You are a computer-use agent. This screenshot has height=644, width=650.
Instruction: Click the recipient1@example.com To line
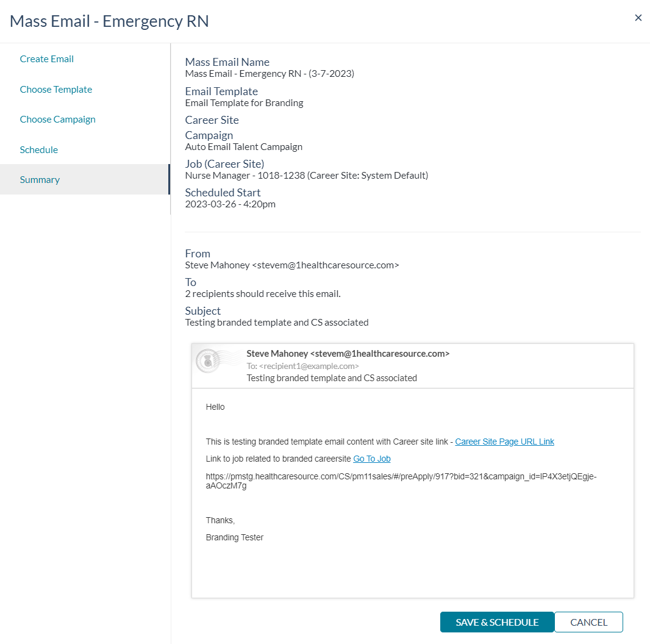click(302, 366)
